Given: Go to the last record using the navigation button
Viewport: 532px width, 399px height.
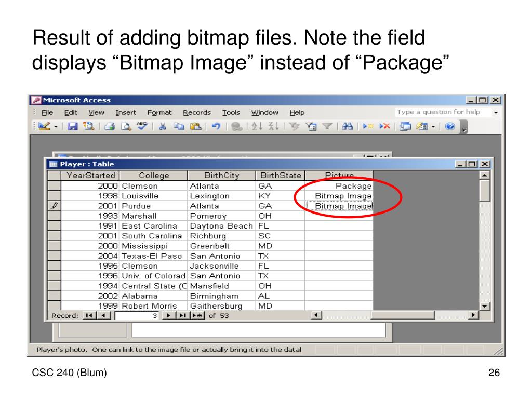Looking at the screenshot, I should 182,315.
